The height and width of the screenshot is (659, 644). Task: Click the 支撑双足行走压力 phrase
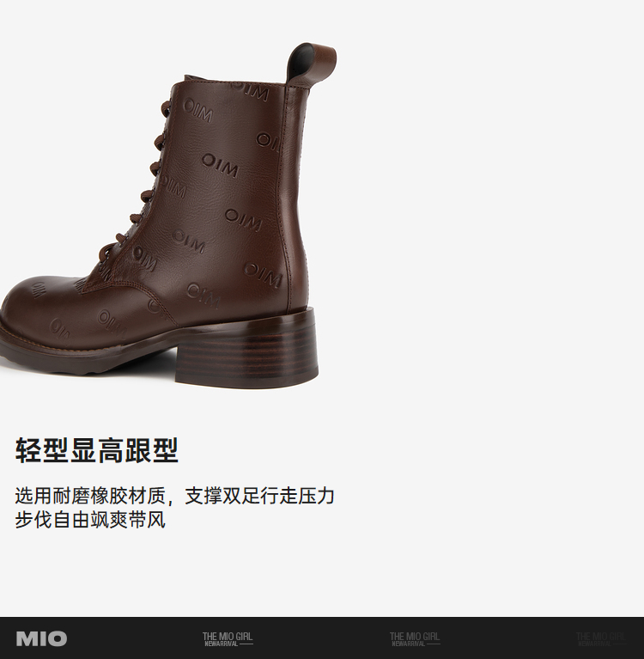coord(259,496)
